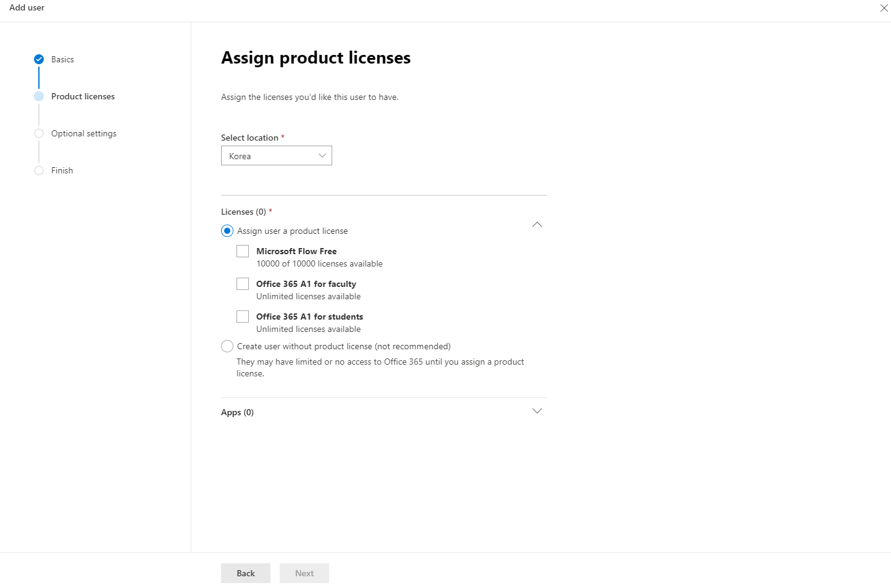Click the Finish step circle
Screen dimensions: 891x588
pos(39,170)
